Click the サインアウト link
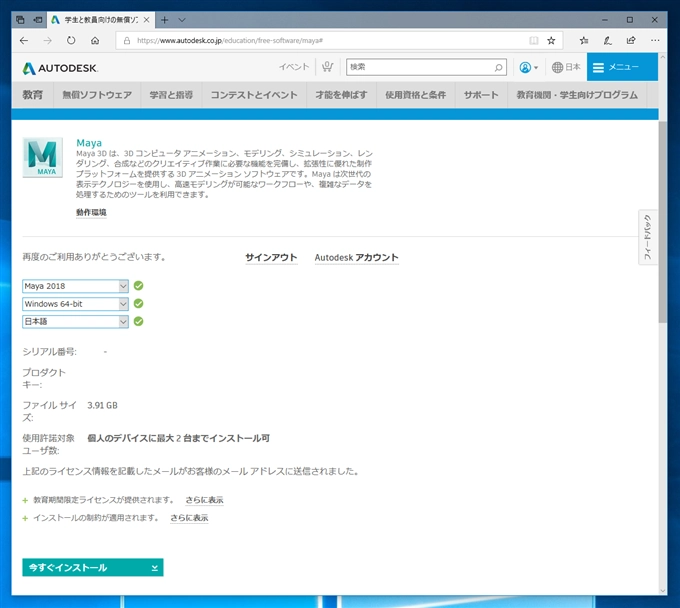 click(x=271, y=258)
